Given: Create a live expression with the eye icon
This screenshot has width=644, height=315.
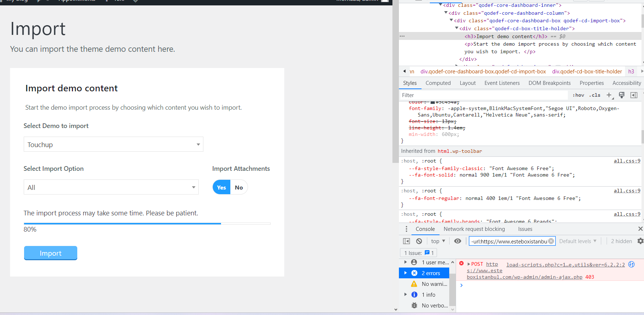Looking at the screenshot, I should tap(457, 241).
